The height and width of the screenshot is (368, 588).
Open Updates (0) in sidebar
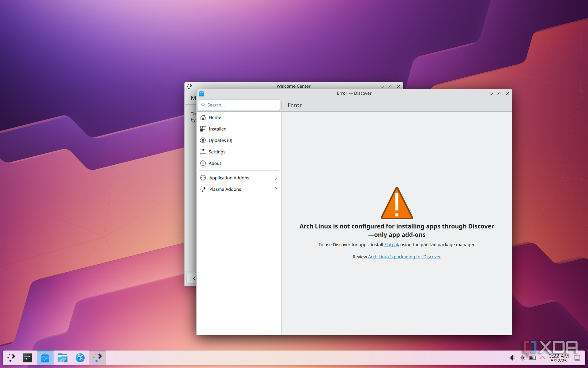click(239, 140)
